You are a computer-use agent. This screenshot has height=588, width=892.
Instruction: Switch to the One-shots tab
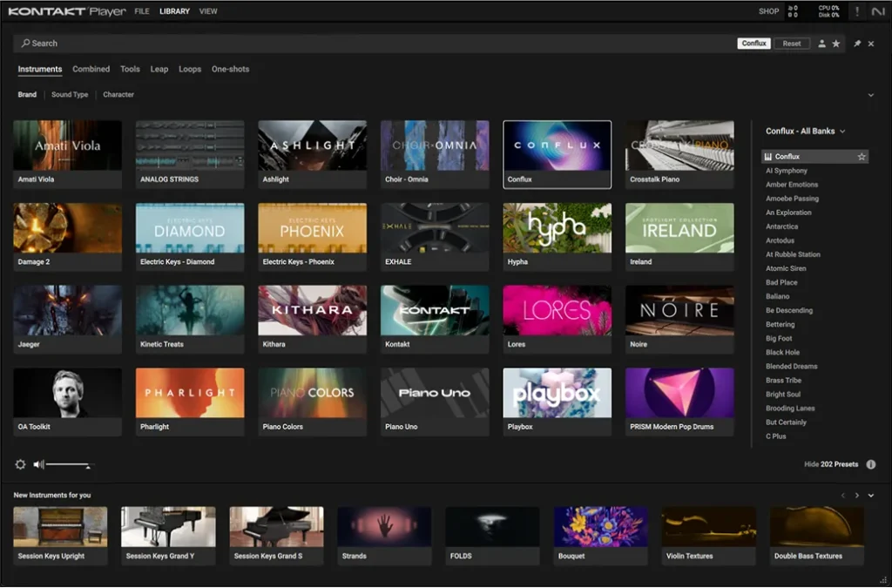(230, 69)
